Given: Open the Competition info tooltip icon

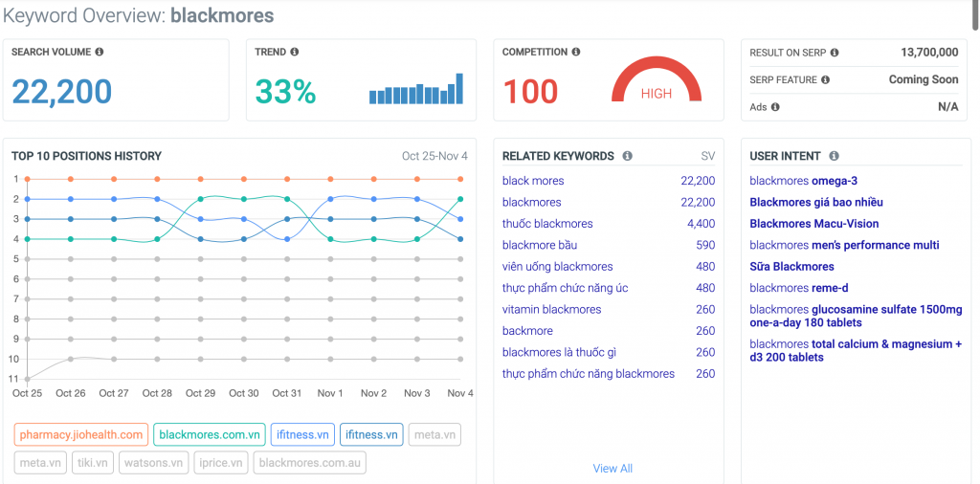Looking at the screenshot, I should 575,53.
